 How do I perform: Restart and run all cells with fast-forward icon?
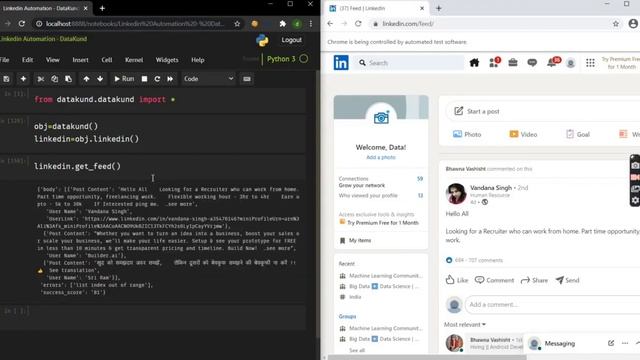pos(170,79)
